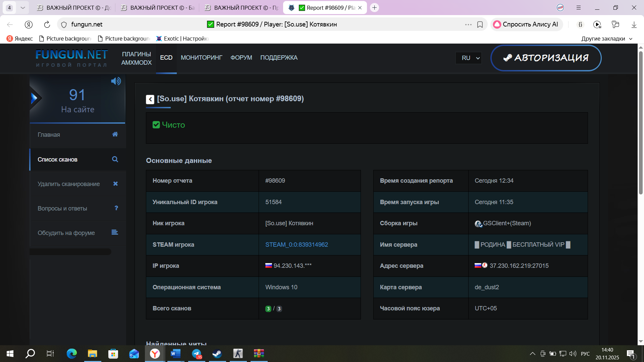This screenshot has height=362, width=644.
Task: Mute site sound with speaker icon
Action: tap(116, 81)
